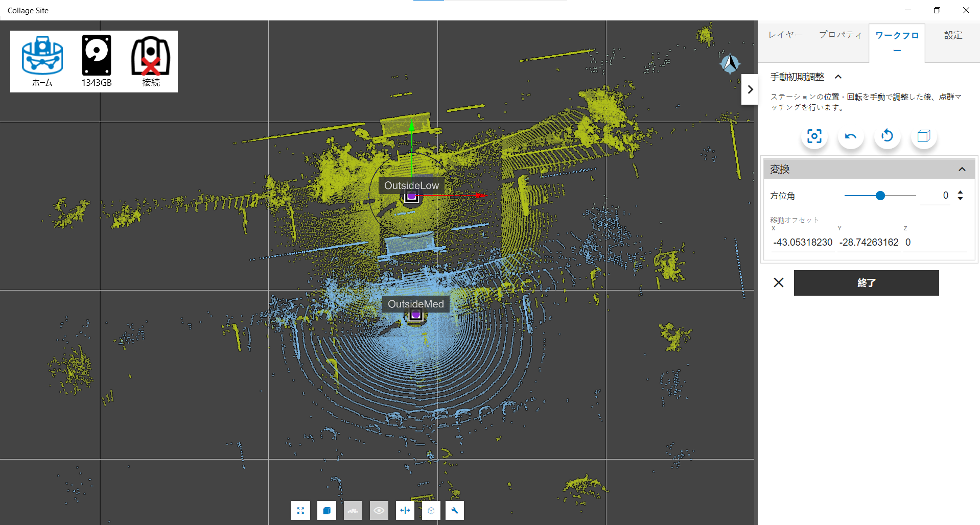
Task: Collapse the 変換 section
Action: [962, 169]
